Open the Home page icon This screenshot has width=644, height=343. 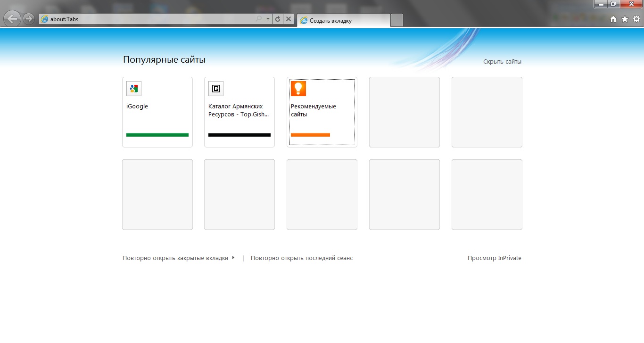tap(613, 19)
